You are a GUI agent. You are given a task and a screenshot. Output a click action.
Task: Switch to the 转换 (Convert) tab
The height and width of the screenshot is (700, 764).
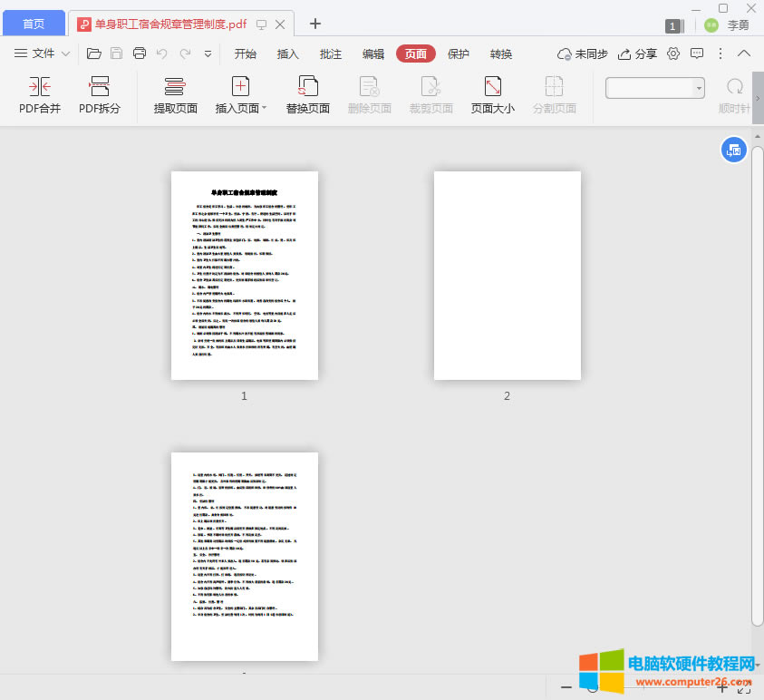(x=501, y=53)
